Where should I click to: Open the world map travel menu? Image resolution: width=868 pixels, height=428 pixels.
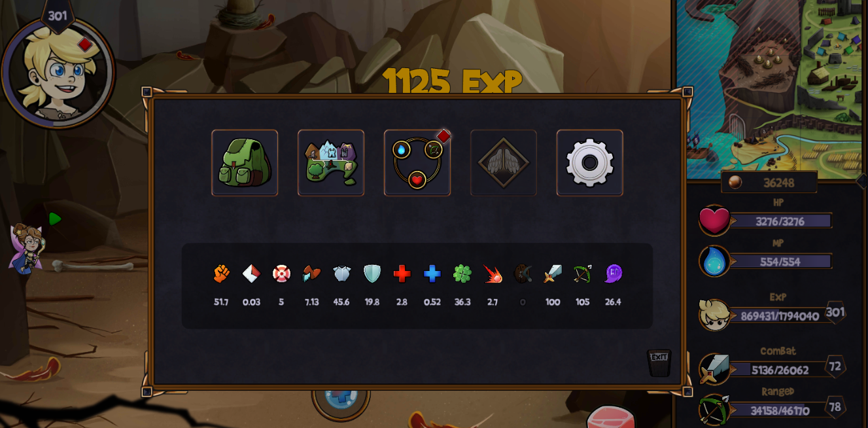331,163
